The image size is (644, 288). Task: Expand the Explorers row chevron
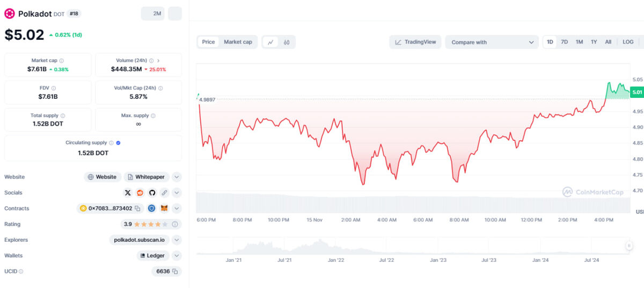(x=177, y=240)
